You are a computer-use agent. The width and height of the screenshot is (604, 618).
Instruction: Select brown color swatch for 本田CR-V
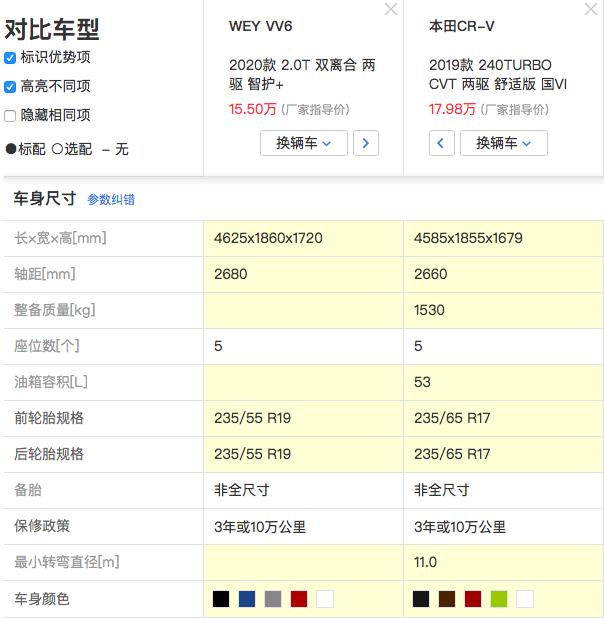pos(447,599)
